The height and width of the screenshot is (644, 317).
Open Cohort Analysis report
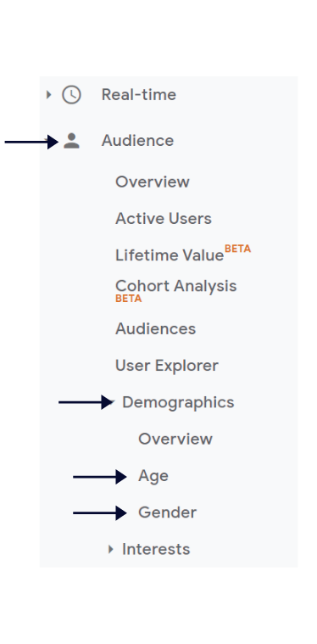(x=176, y=285)
